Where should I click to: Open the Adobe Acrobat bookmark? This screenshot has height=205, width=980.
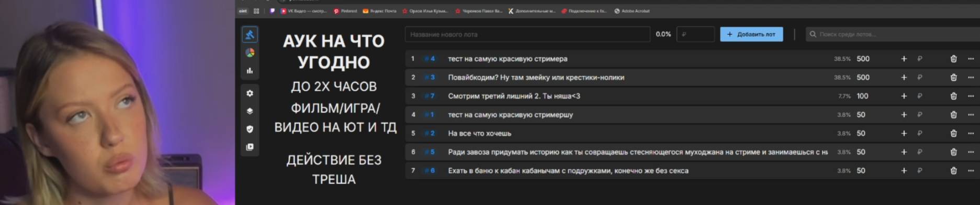[x=632, y=11]
